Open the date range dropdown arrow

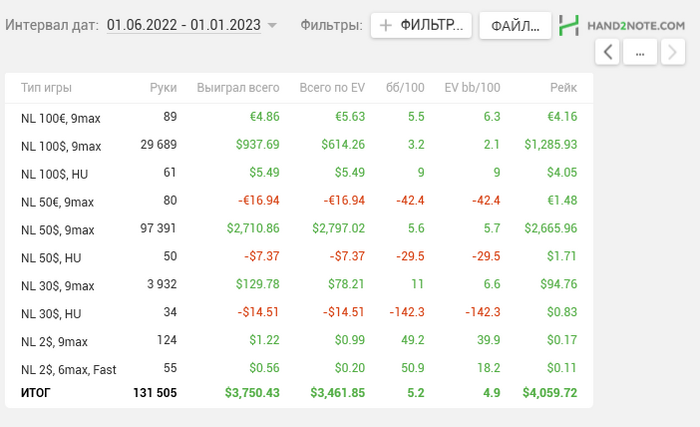pos(273,26)
